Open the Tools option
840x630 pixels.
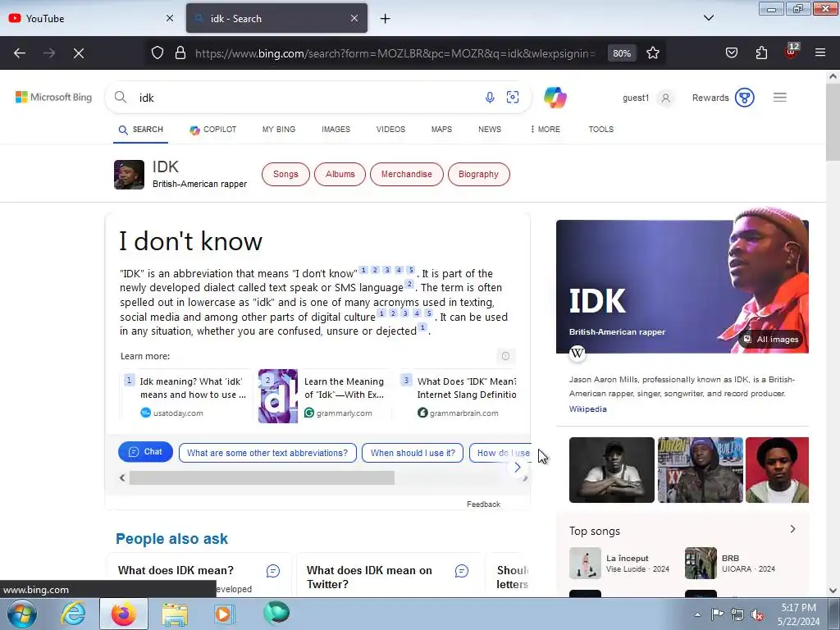[601, 130]
